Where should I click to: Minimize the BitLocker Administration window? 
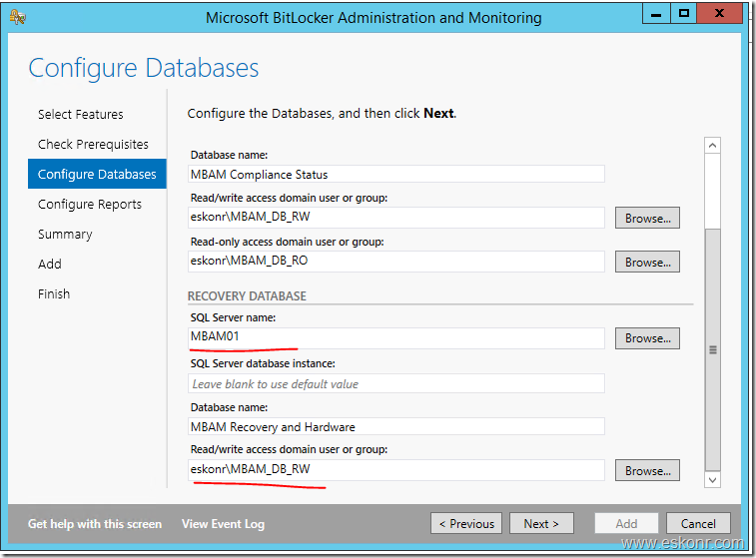(x=656, y=14)
